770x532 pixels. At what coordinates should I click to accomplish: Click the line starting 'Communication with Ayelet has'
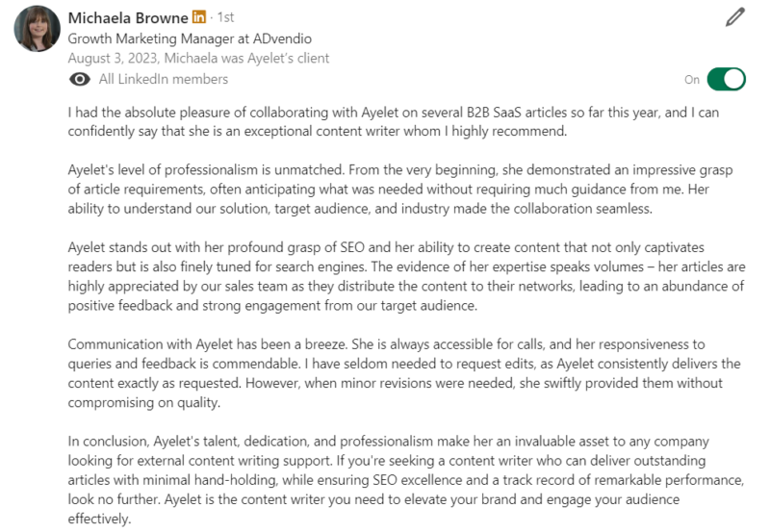click(387, 344)
